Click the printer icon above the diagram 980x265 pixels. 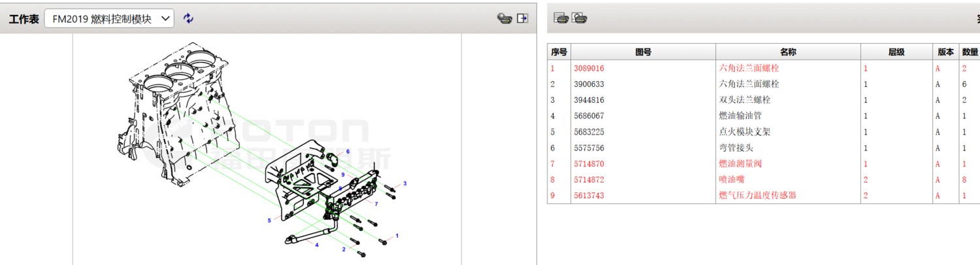504,18
